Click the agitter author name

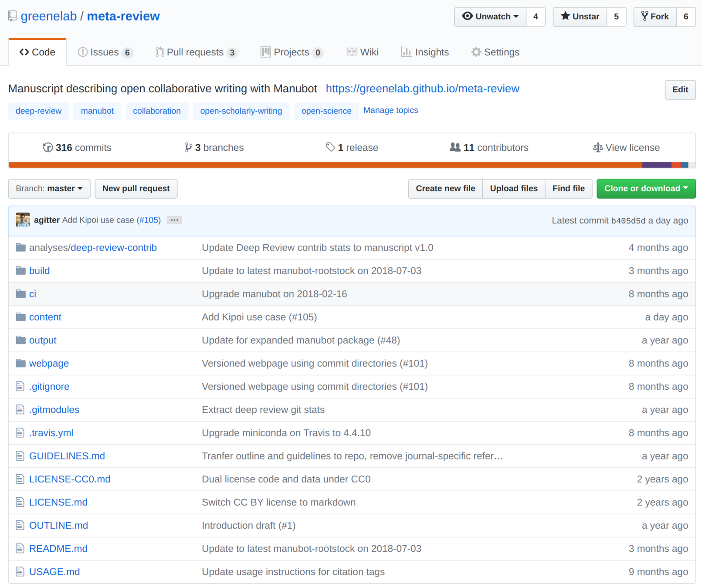(x=47, y=220)
